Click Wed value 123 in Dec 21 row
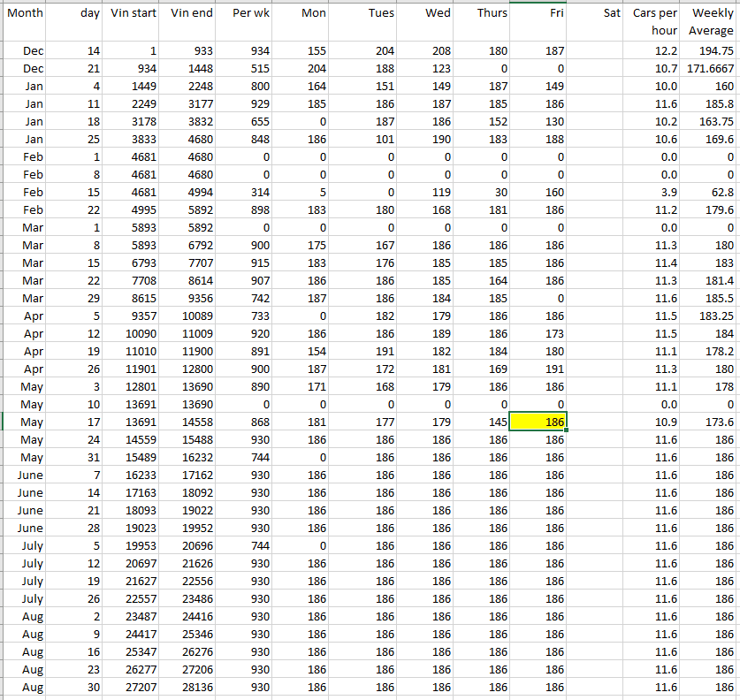The width and height of the screenshot is (740, 700). [x=424, y=69]
